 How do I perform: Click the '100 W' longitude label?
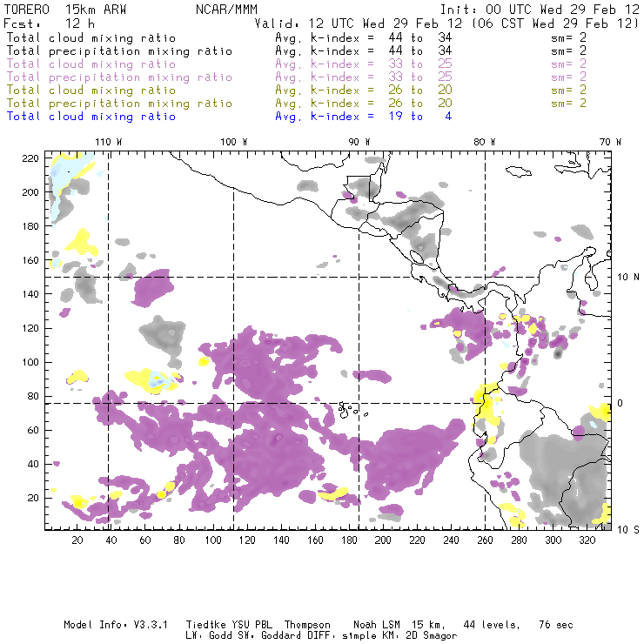[x=234, y=142]
